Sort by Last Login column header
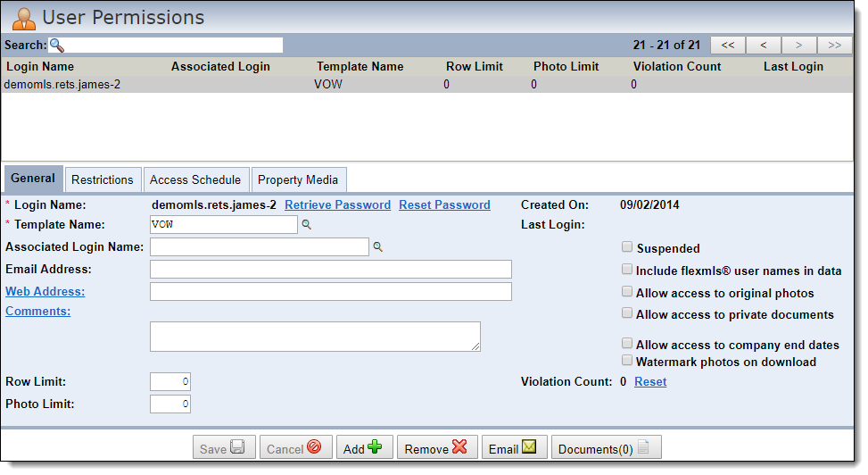 793,66
